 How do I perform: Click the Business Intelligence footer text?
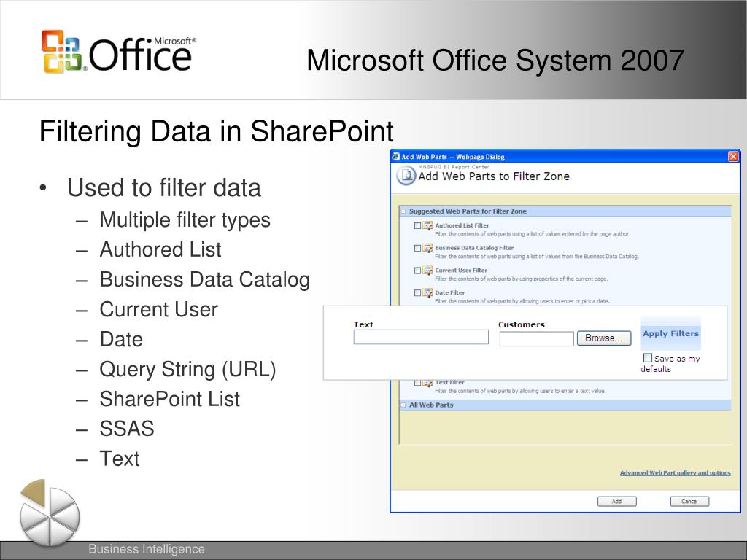click(x=147, y=549)
